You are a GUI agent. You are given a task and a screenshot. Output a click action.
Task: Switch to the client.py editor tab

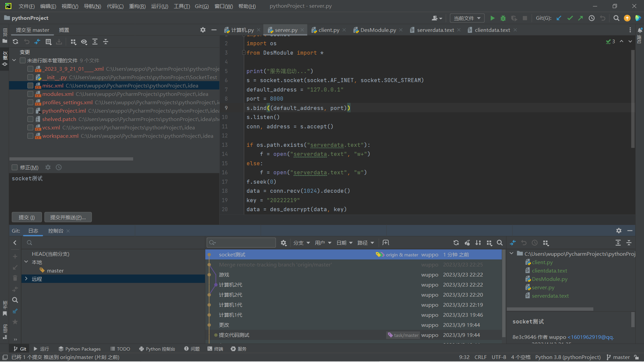[x=328, y=30]
